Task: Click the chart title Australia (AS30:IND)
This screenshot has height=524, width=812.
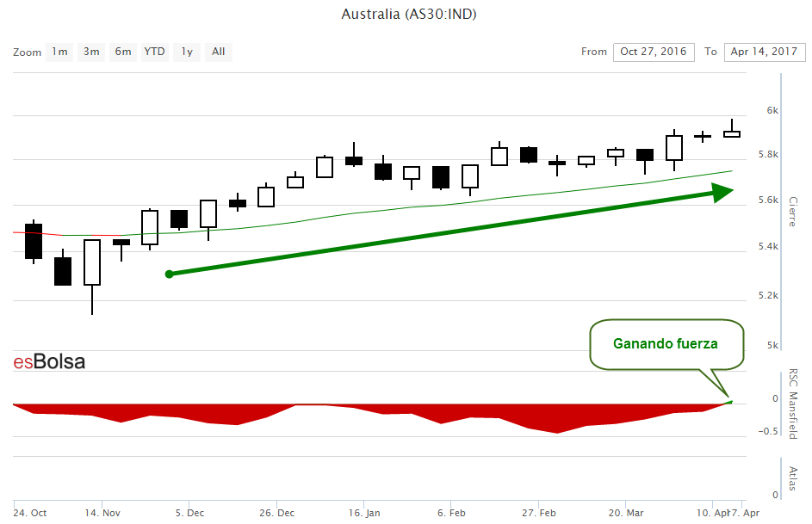Action: [409, 14]
